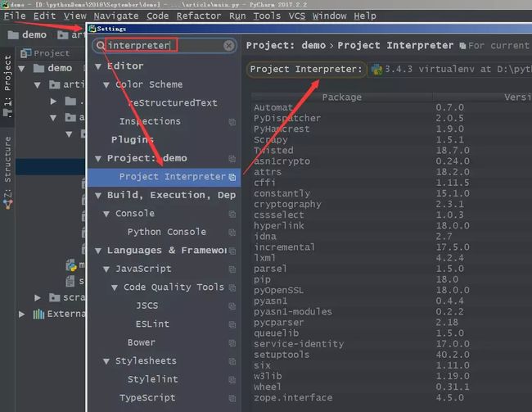Expand the scra folder in project tree
Screen dimensions: 532x412
38,298
